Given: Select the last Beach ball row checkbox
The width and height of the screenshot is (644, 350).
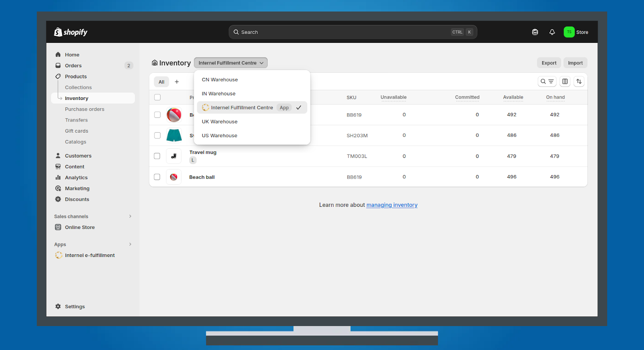Looking at the screenshot, I should coord(157,177).
